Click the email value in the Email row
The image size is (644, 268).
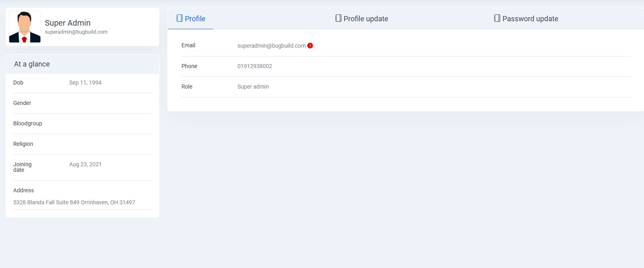pyautogui.click(x=271, y=46)
